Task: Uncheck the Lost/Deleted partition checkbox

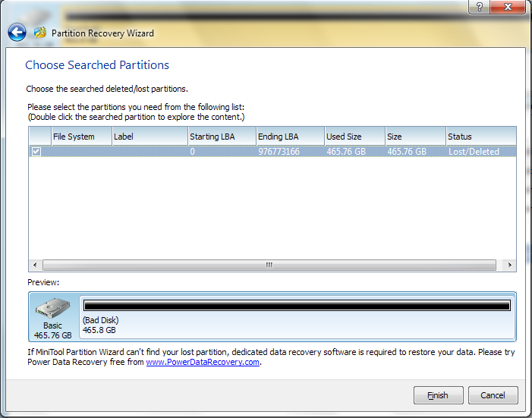Action: (x=36, y=152)
